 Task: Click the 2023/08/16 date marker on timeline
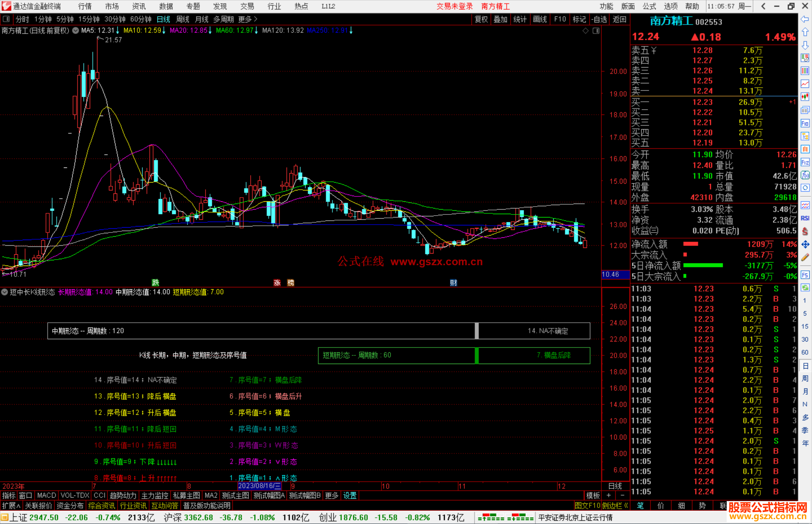pyautogui.click(x=259, y=486)
